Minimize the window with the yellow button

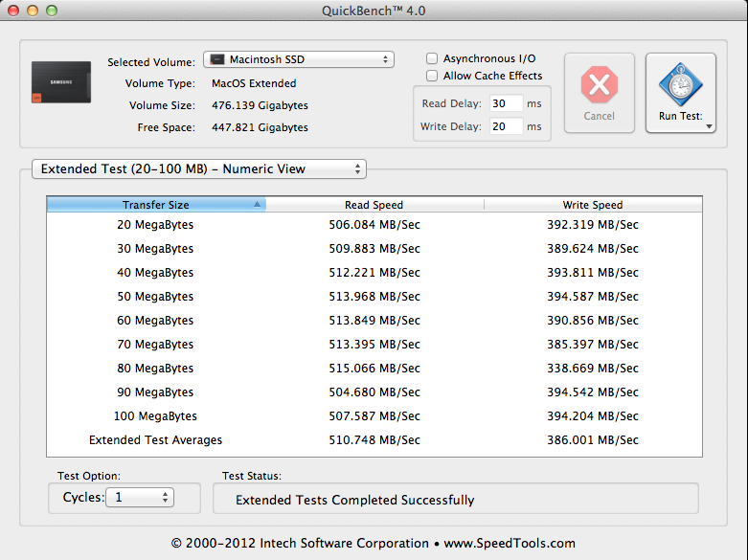tap(33, 11)
